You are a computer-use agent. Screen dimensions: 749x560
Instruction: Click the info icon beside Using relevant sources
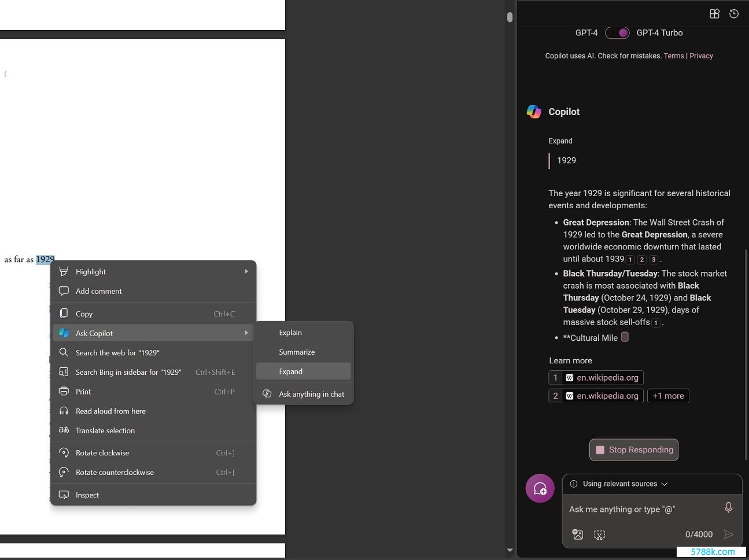574,484
